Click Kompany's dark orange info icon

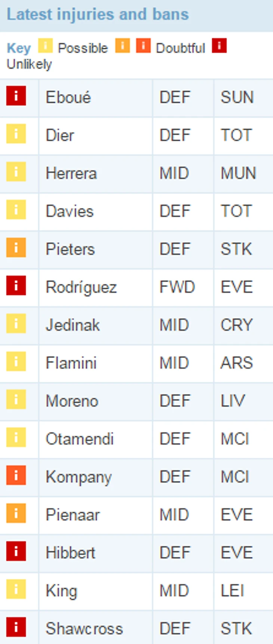pos(16,475)
